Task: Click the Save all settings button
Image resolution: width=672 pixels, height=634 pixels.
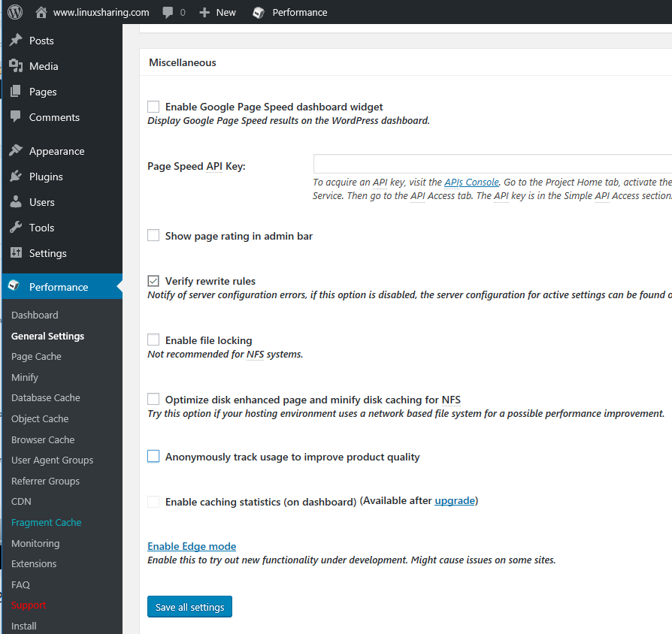Action: pos(189,607)
